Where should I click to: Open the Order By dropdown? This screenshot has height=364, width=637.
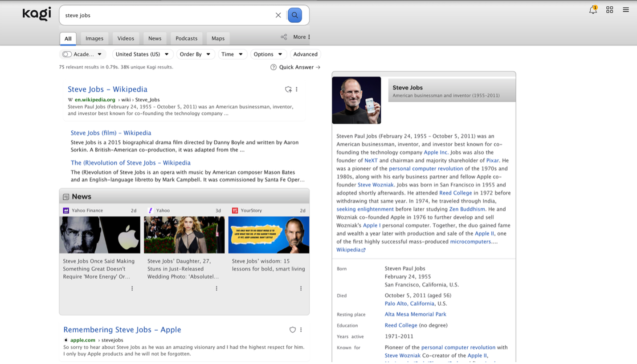[x=195, y=54]
